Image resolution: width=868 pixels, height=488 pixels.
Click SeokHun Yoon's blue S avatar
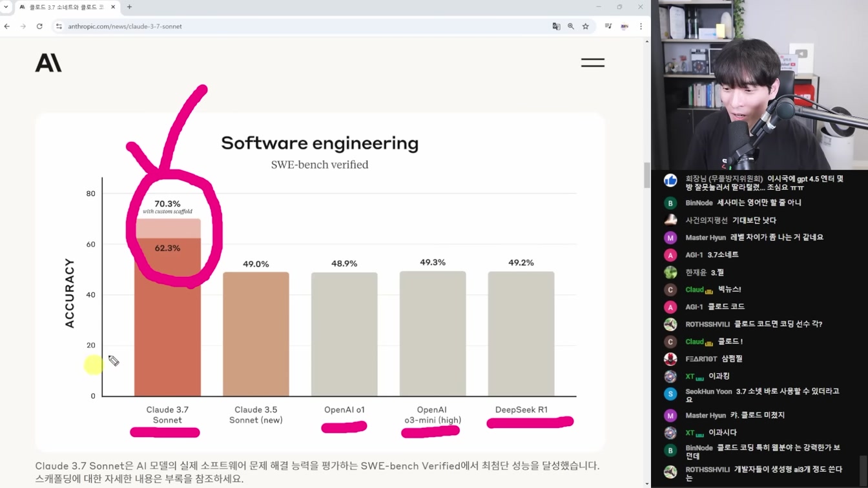pyautogui.click(x=670, y=394)
